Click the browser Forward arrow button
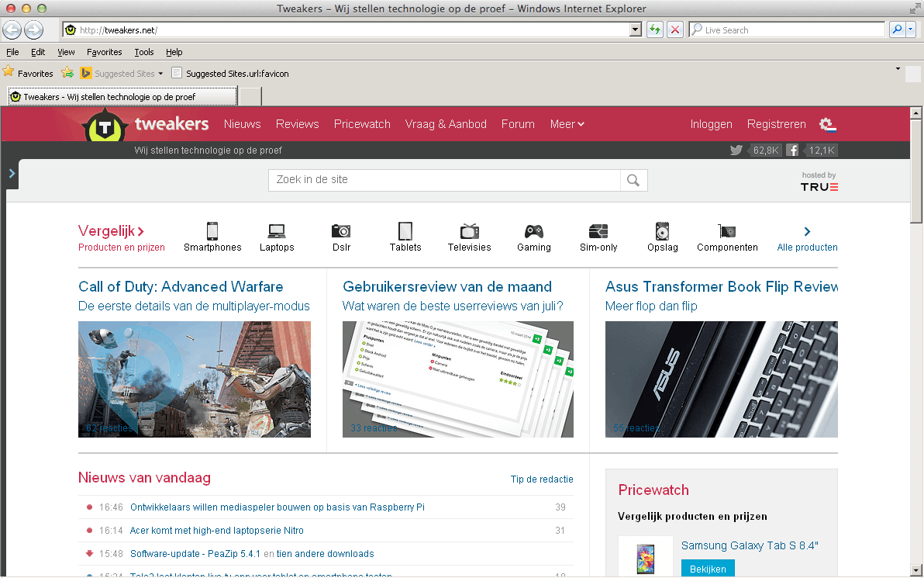Screen dimensions: 924x578 [x=33, y=29]
